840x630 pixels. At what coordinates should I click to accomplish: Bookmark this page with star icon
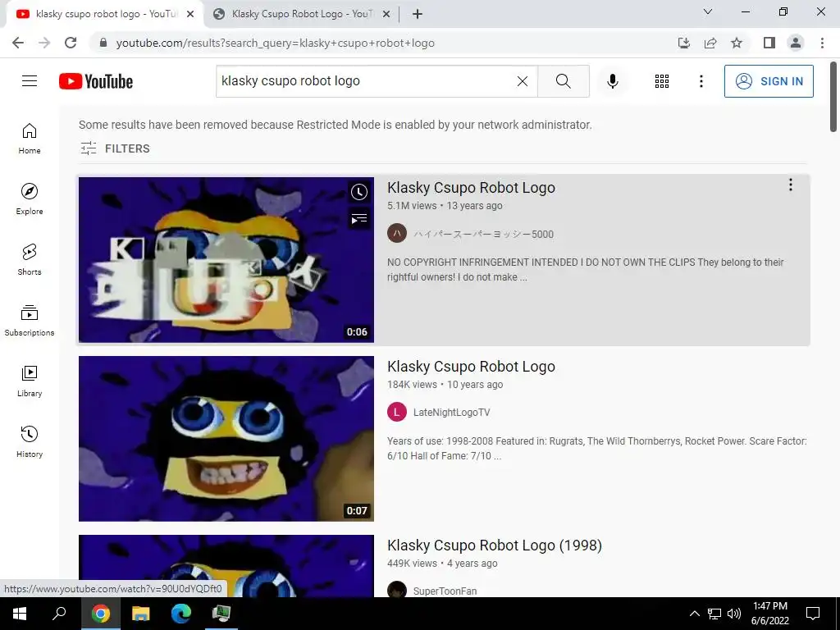[x=737, y=43]
